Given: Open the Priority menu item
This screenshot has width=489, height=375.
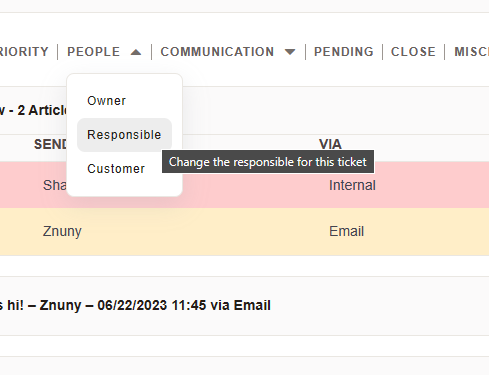Looking at the screenshot, I should click(24, 52).
